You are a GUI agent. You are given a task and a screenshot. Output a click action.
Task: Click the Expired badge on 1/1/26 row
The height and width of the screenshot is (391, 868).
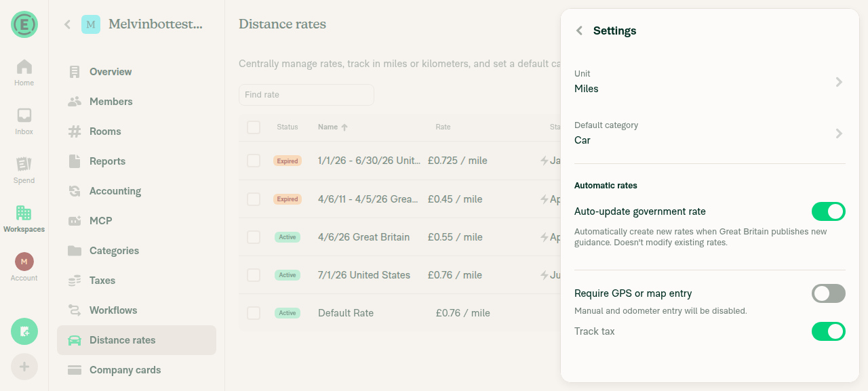(x=288, y=161)
